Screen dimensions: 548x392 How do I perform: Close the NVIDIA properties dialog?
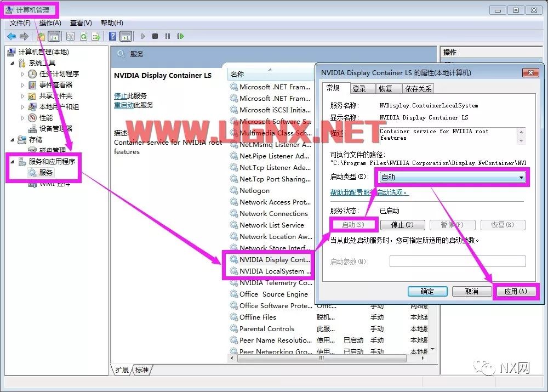pos(530,72)
